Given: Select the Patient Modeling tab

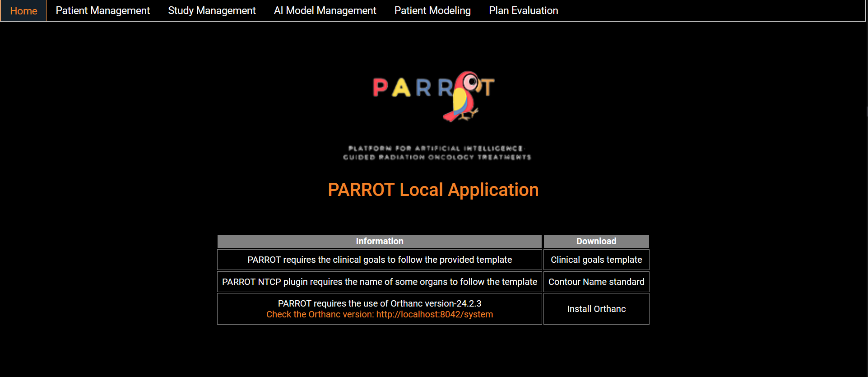Looking at the screenshot, I should pos(432,11).
